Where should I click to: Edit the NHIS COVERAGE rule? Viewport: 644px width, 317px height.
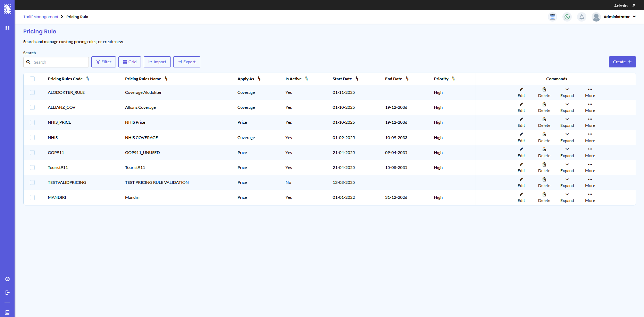click(x=521, y=138)
